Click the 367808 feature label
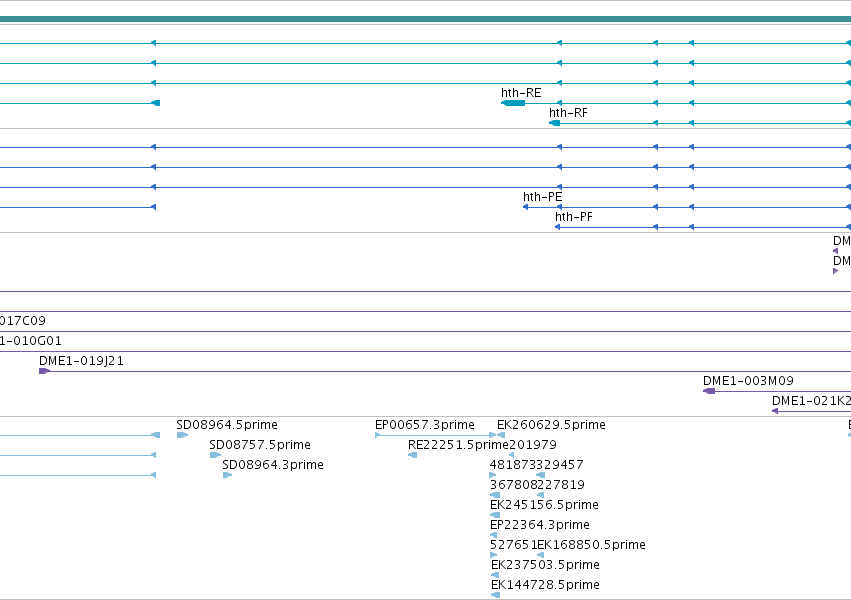 point(513,485)
